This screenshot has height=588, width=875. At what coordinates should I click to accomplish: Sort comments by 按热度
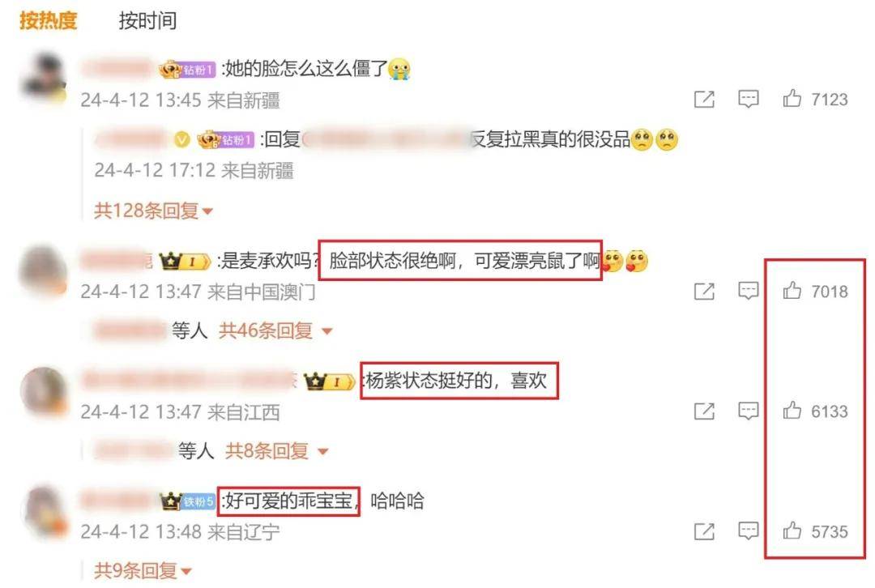48,20
